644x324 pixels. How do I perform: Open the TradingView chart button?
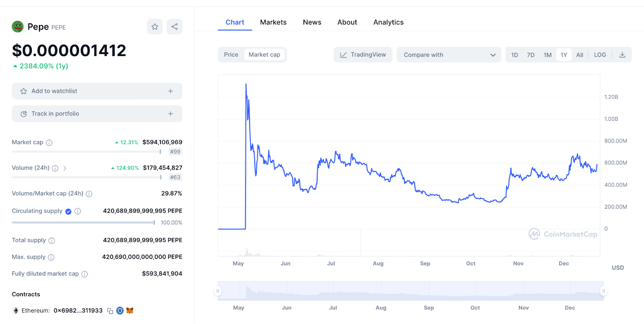(363, 55)
